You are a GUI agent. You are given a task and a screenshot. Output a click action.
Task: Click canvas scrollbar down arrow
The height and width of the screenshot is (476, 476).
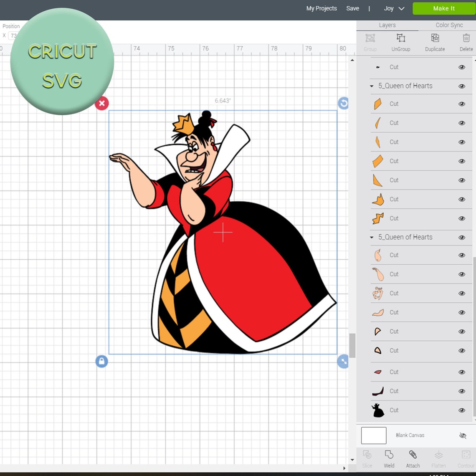(352, 460)
